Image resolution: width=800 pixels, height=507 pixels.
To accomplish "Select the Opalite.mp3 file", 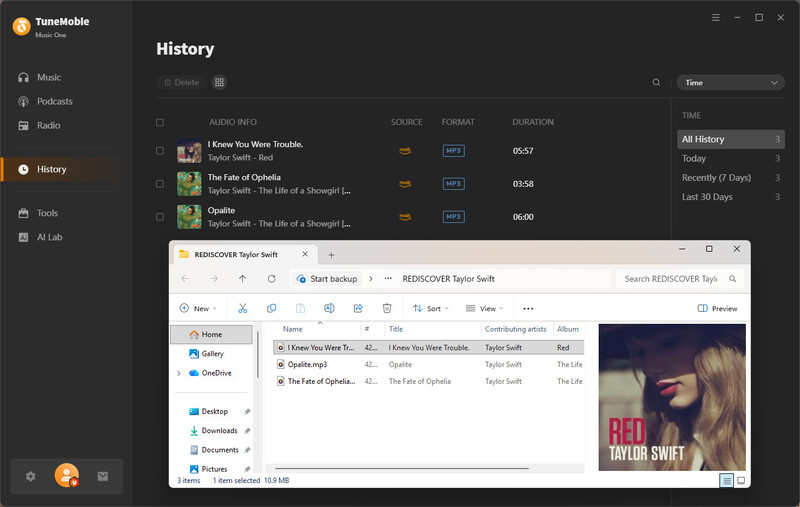I will click(x=429, y=365).
